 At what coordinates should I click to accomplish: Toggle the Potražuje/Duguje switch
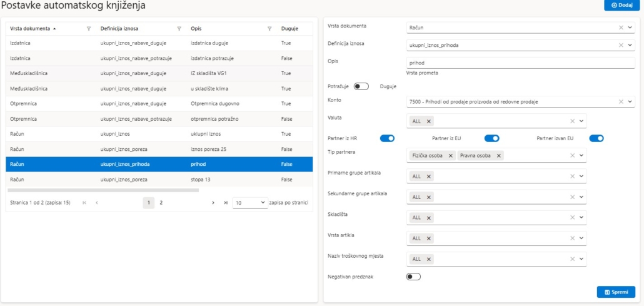[x=361, y=86]
